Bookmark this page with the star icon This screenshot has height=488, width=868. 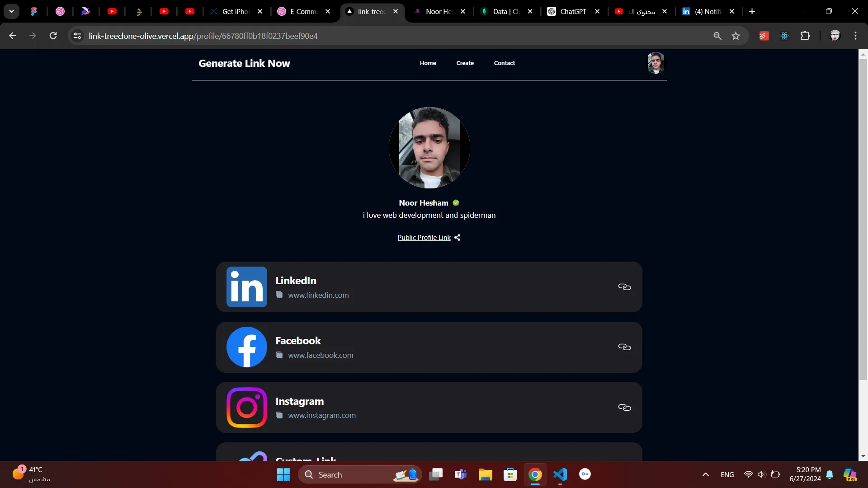tap(736, 36)
